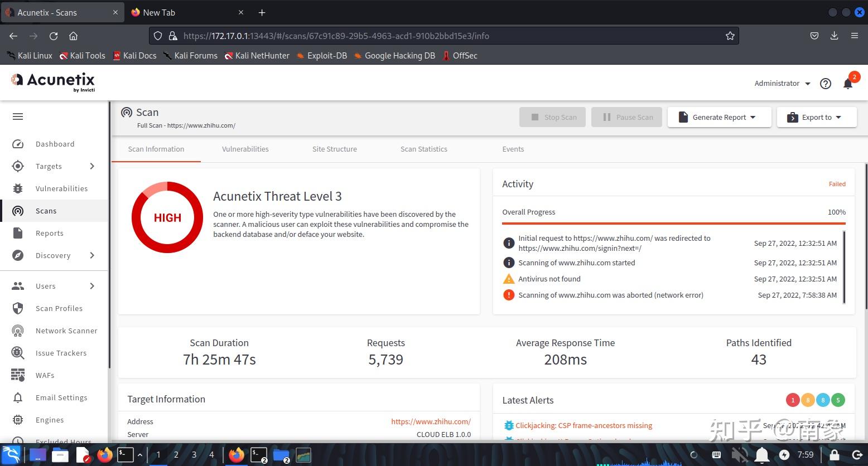Reload the page in Firefox

(54, 36)
